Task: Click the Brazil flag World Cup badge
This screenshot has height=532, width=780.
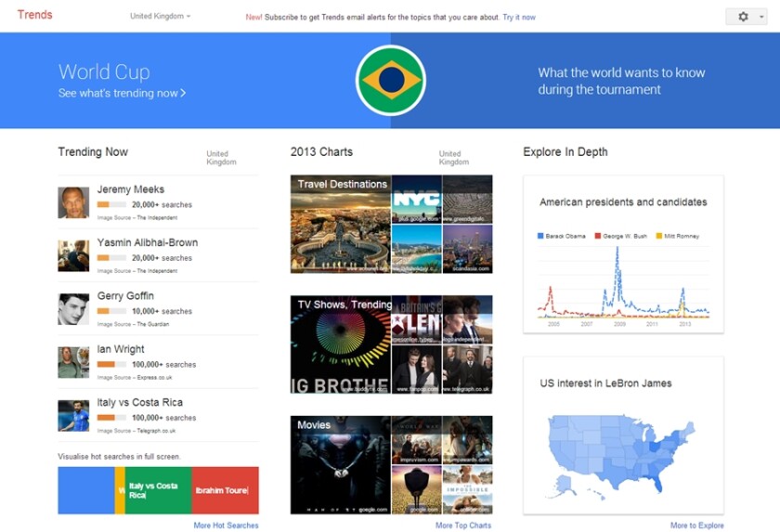Action: [391, 80]
